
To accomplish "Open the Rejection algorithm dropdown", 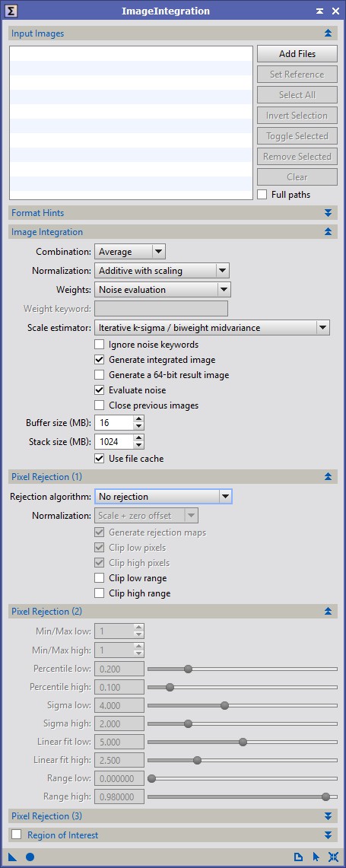I will [x=163, y=497].
